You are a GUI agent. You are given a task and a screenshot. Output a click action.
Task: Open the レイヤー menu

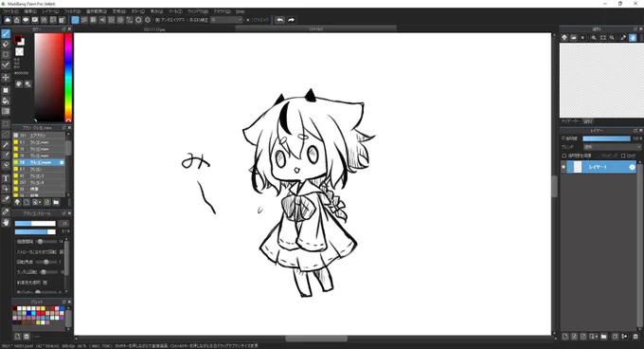(50, 11)
